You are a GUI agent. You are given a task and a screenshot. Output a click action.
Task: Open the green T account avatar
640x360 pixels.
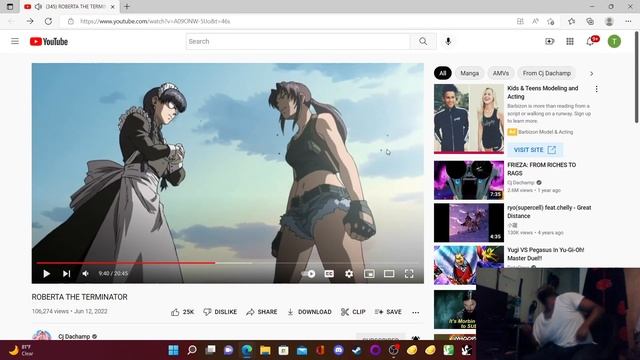click(614, 41)
